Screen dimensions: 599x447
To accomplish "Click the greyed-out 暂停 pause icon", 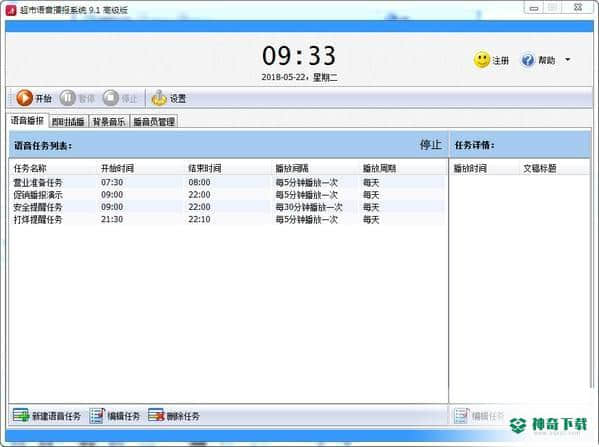I will click(68, 98).
